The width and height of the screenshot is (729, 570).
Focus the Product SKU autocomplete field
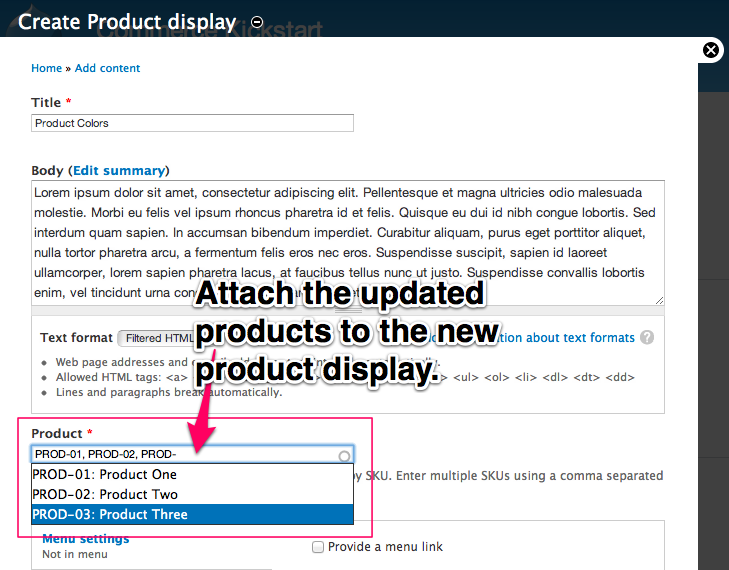point(192,454)
